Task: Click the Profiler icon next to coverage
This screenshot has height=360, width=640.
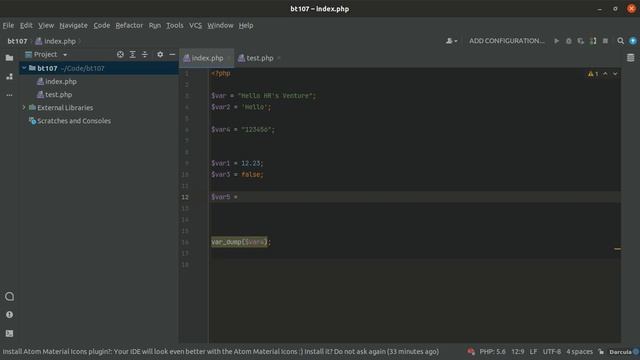Action: 593,41
